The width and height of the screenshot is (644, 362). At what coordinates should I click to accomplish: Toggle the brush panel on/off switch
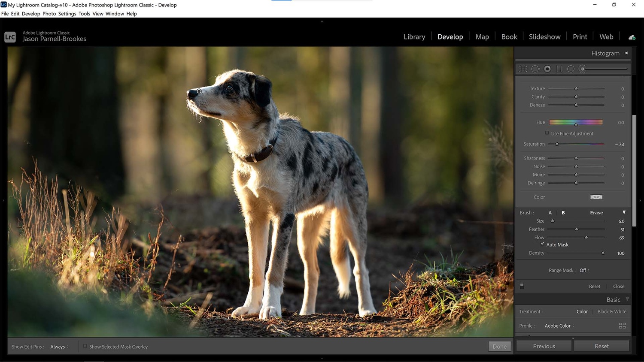tap(522, 286)
